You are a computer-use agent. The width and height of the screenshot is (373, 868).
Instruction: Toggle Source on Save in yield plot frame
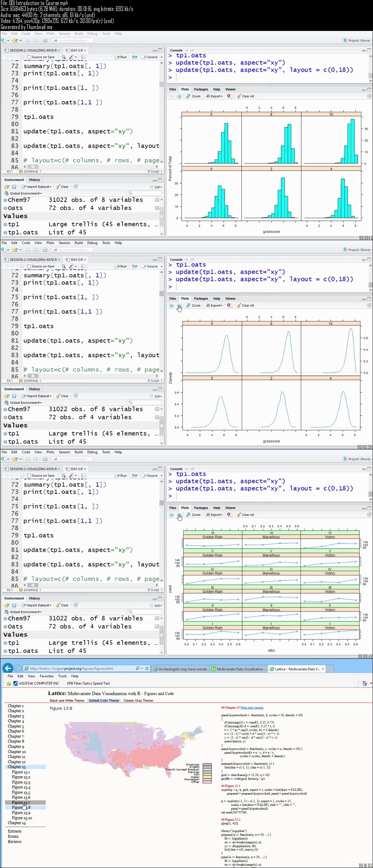click(x=29, y=476)
